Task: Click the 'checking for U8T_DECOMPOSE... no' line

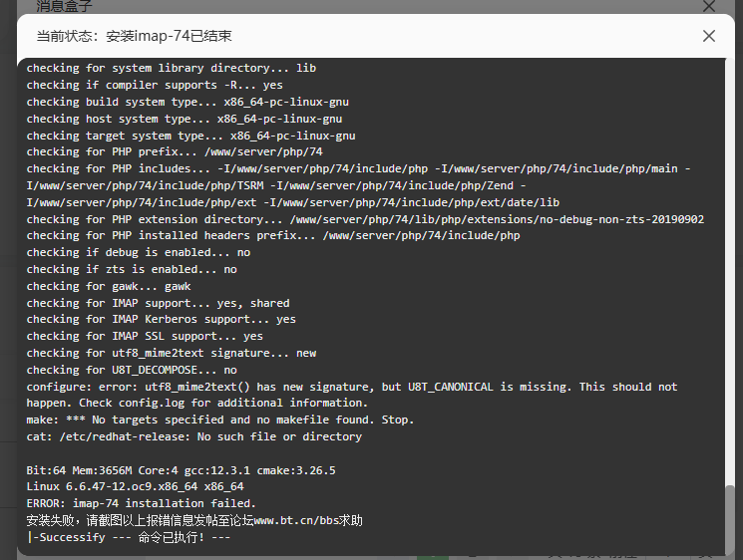Action: coord(132,370)
